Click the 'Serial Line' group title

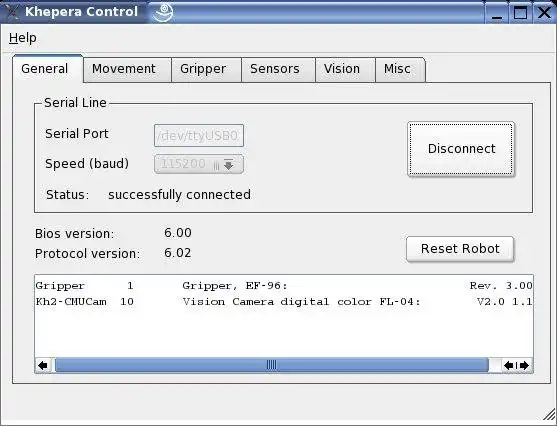point(75,103)
